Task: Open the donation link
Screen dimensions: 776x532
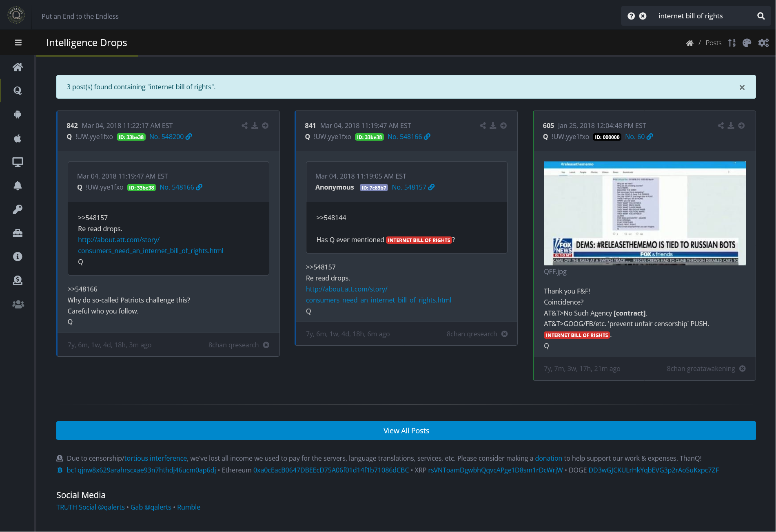Action: pyautogui.click(x=548, y=458)
